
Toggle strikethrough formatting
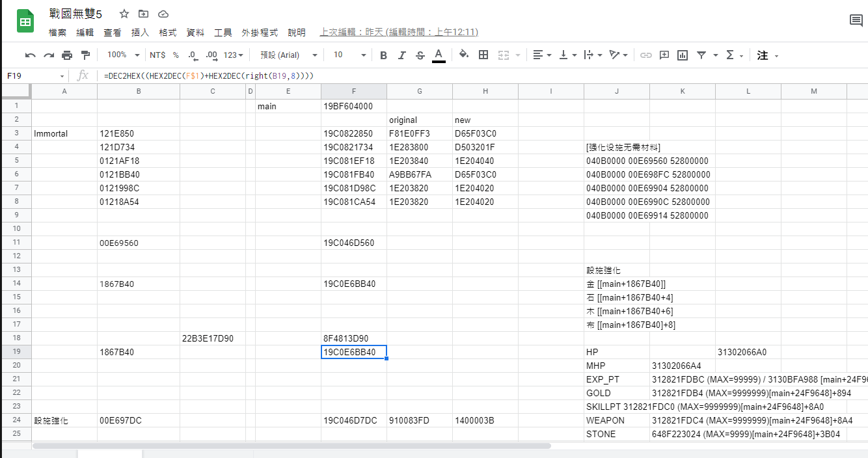[x=420, y=55]
